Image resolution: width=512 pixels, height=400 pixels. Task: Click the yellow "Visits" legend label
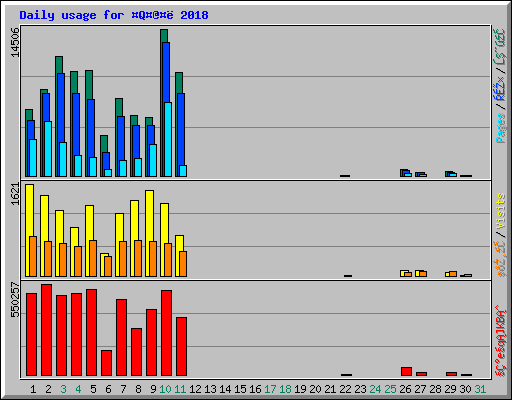pyautogui.click(x=500, y=211)
